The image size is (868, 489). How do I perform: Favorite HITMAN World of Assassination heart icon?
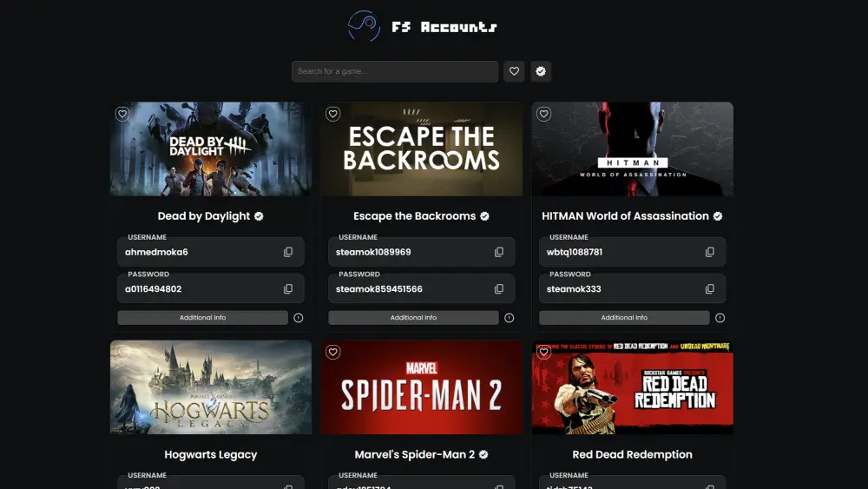click(543, 114)
